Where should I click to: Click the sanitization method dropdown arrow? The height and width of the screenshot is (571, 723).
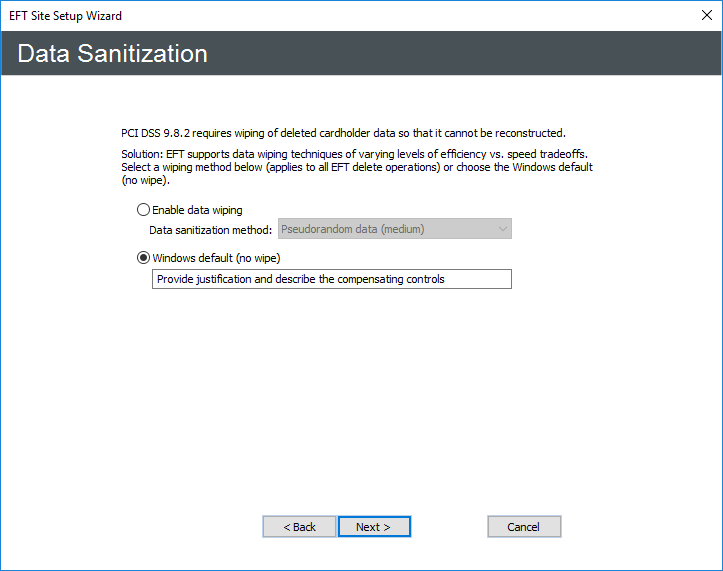[502, 229]
